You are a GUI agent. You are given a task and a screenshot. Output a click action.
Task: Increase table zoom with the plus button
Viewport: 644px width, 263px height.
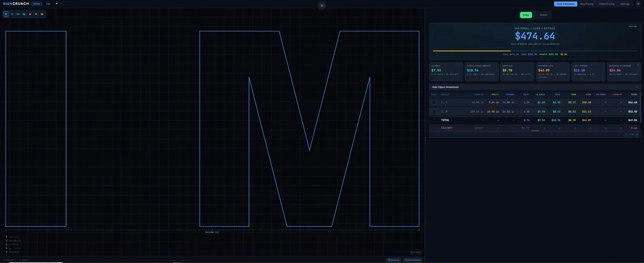(x=637, y=134)
